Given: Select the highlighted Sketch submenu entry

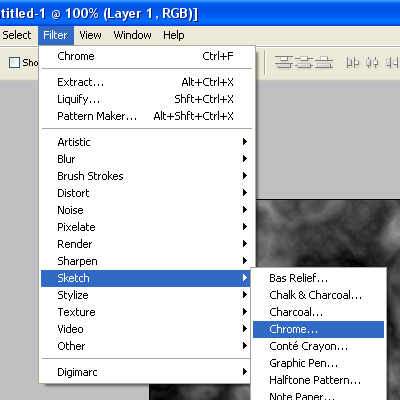Looking at the screenshot, I should (146, 278).
